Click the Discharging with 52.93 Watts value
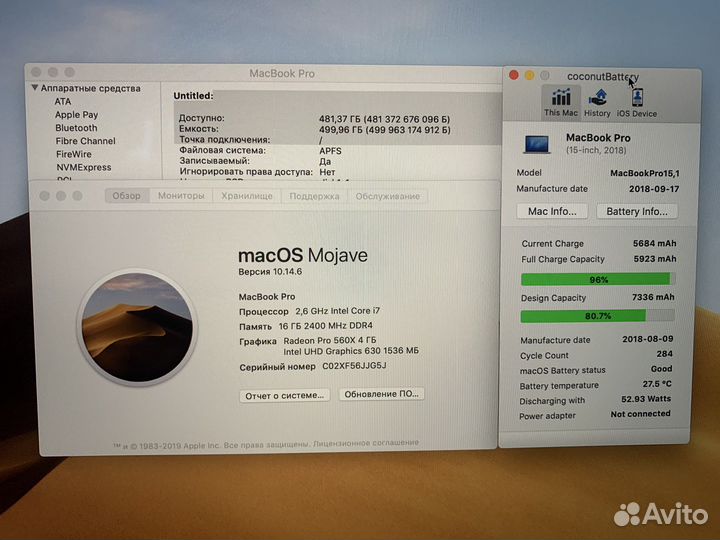The height and width of the screenshot is (540, 720). (646, 399)
